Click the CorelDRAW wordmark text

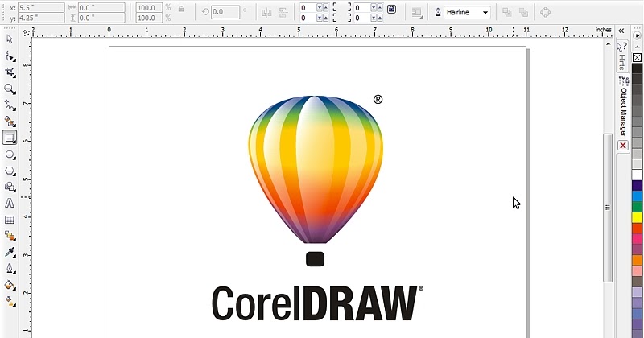[316, 303]
